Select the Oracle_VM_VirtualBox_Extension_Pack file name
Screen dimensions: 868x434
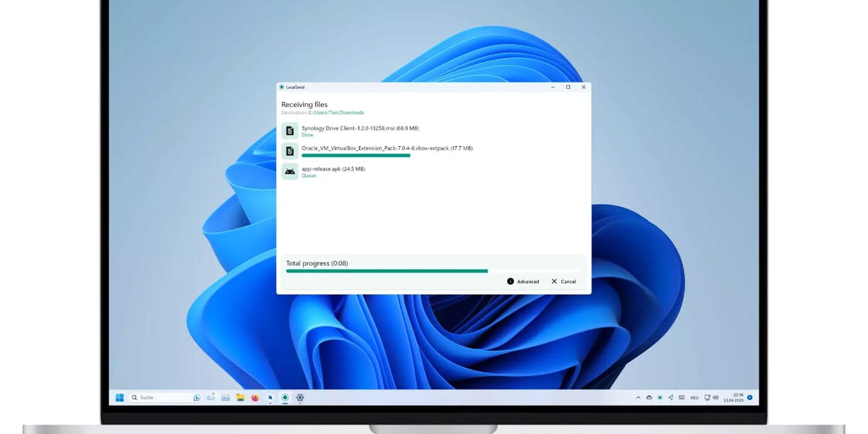(x=387, y=148)
